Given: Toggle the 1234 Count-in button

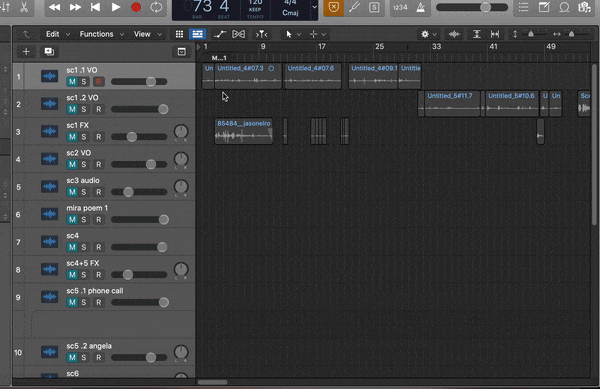Looking at the screenshot, I should coord(400,7).
